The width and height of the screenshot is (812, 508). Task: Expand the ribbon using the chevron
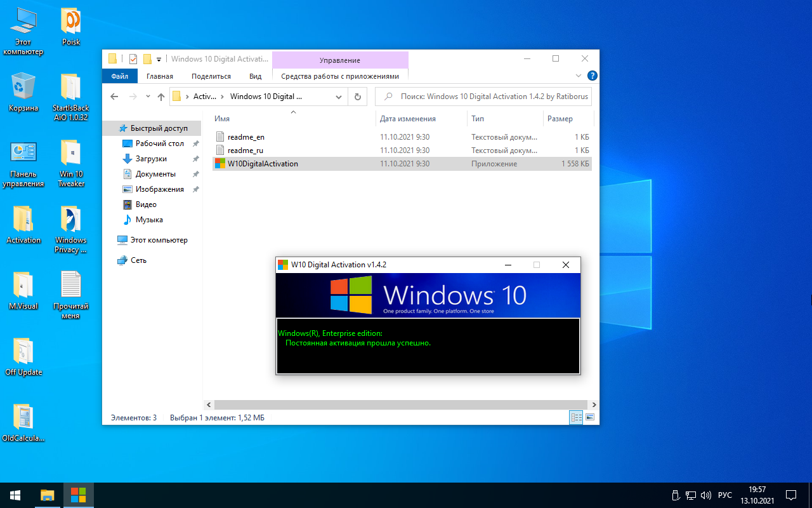point(578,76)
